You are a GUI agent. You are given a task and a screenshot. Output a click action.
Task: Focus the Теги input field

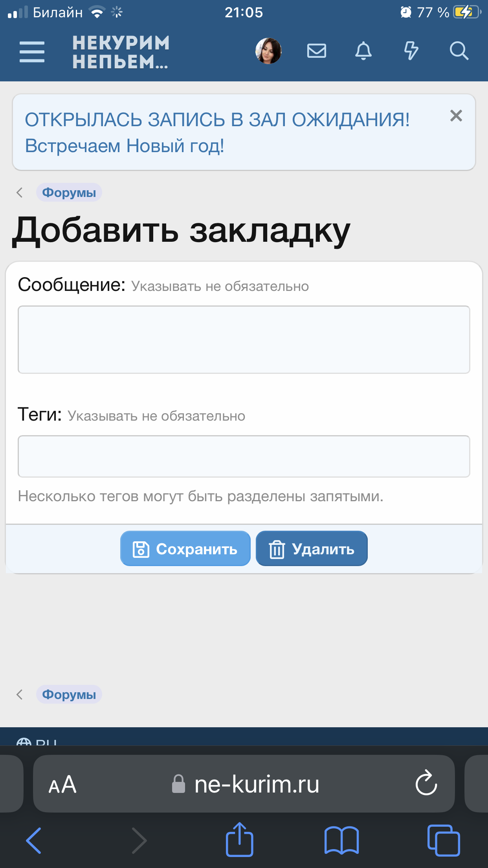(x=244, y=456)
